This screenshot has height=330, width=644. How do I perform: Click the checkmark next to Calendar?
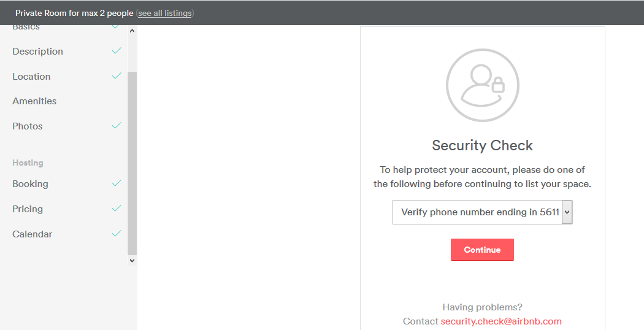[x=117, y=234]
